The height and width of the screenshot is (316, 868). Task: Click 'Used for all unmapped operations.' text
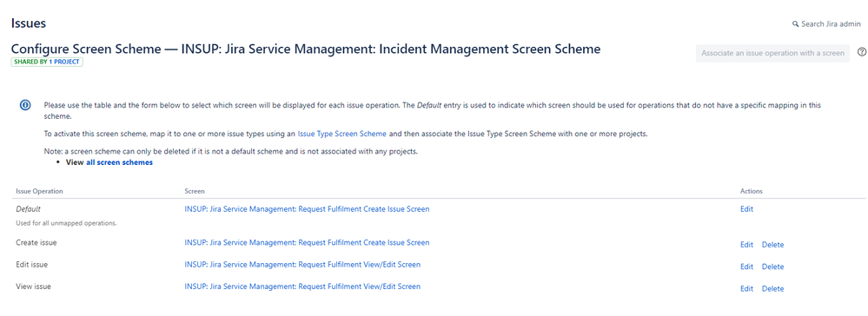pyautogui.click(x=66, y=224)
